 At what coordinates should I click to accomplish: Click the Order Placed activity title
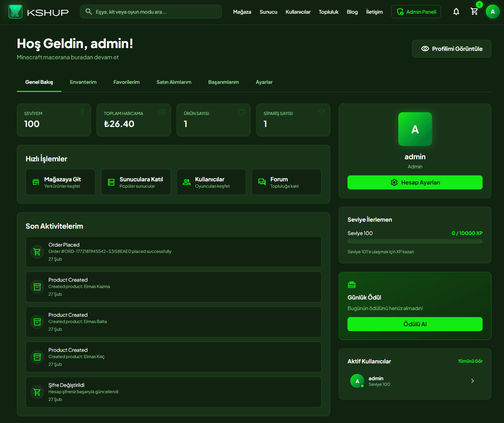tap(64, 245)
